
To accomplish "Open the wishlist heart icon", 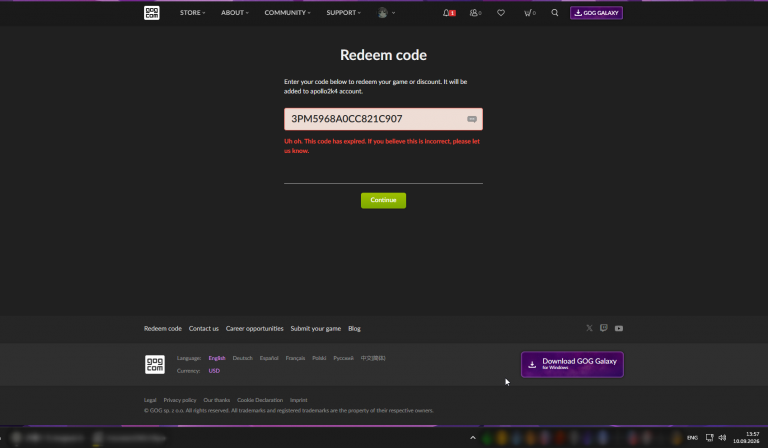I will [x=501, y=13].
